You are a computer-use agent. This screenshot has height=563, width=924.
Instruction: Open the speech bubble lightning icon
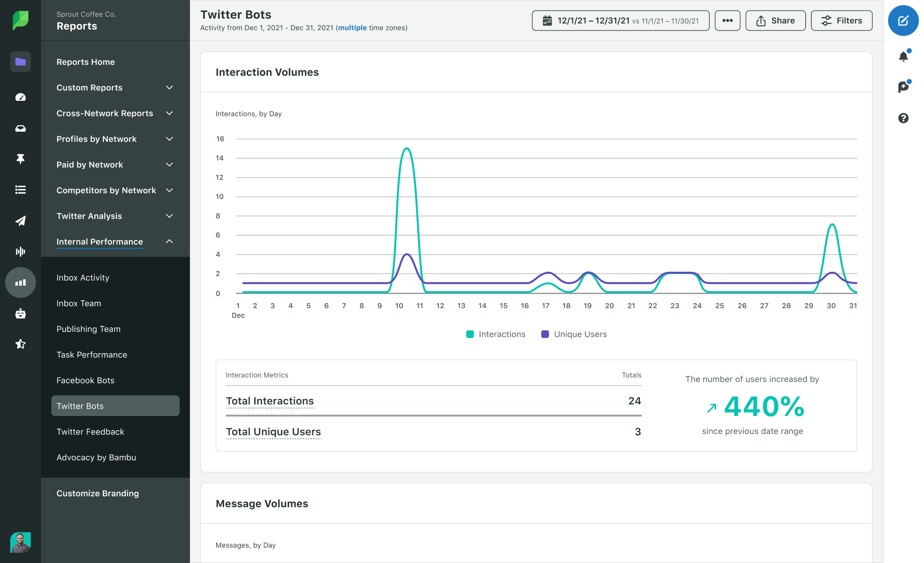pyautogui.click(x=903, y=86)
